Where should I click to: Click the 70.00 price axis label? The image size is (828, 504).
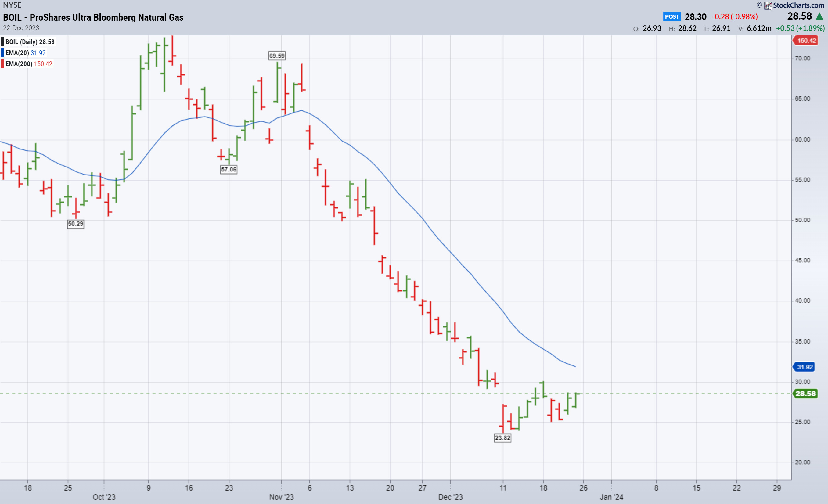pyautogui.click(x=802, y=59)
